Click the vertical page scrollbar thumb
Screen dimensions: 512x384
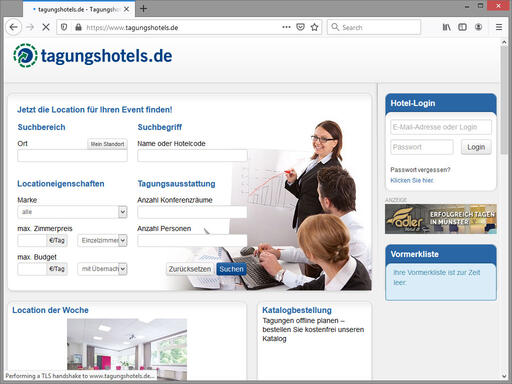tap(504, 100)
